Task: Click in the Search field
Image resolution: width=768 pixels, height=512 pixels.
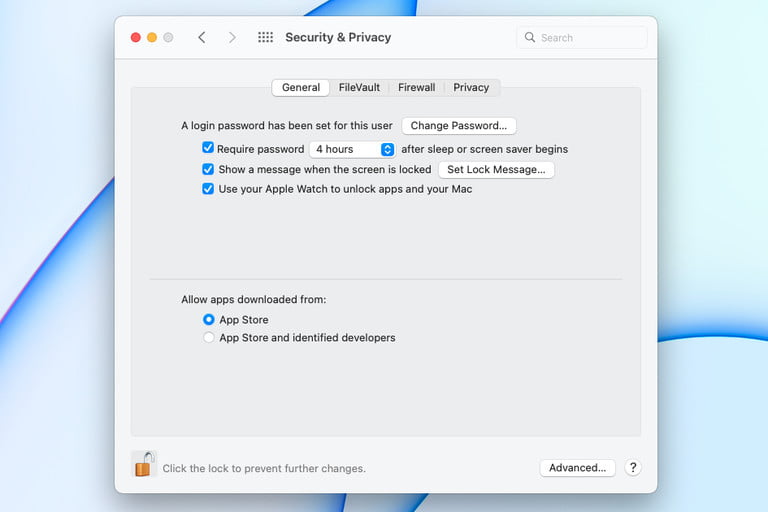Action: [x=582, y=37]
